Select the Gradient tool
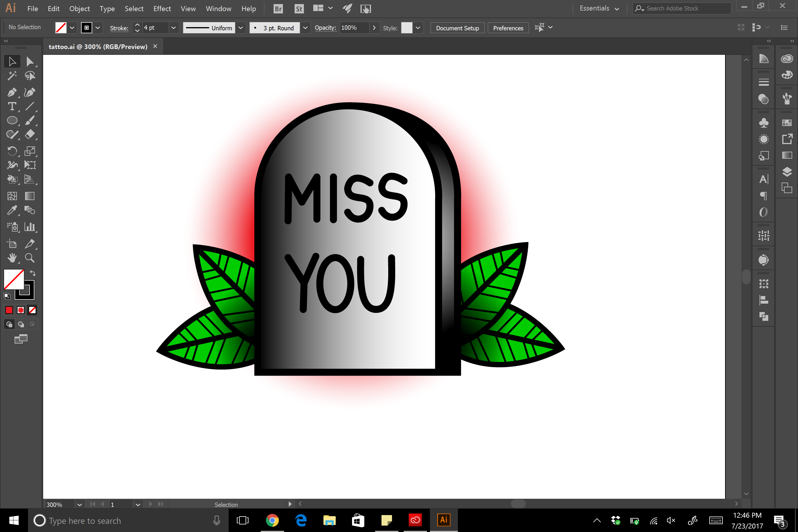The height and width of the screenshot is (532, 798). pyautogui.click(x=30, y=196)
